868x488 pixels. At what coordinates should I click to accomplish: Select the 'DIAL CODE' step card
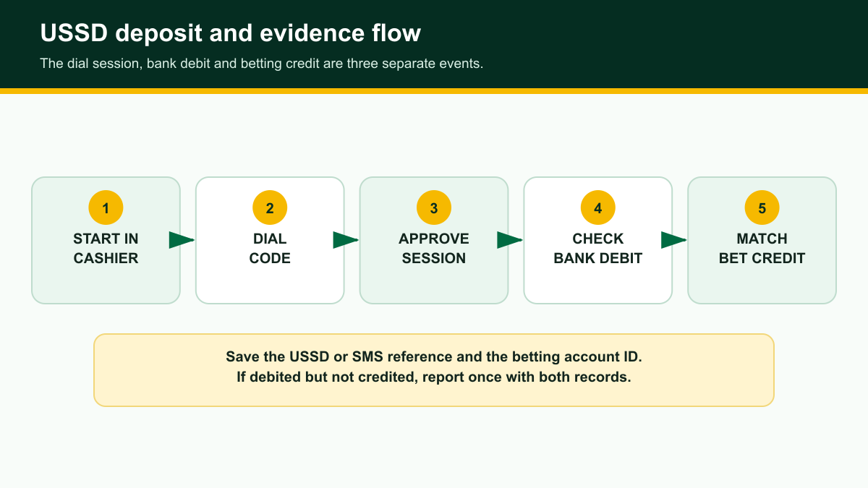point(270,240)
